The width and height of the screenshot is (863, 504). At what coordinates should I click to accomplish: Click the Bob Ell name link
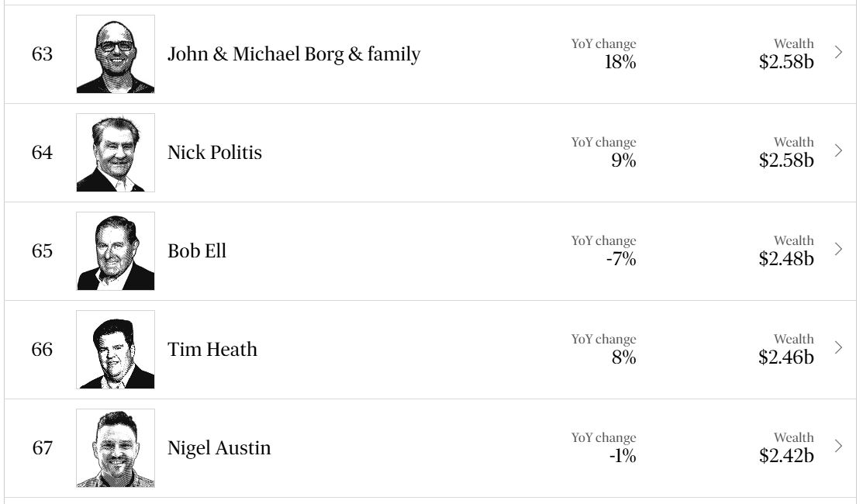click(197, 251)
